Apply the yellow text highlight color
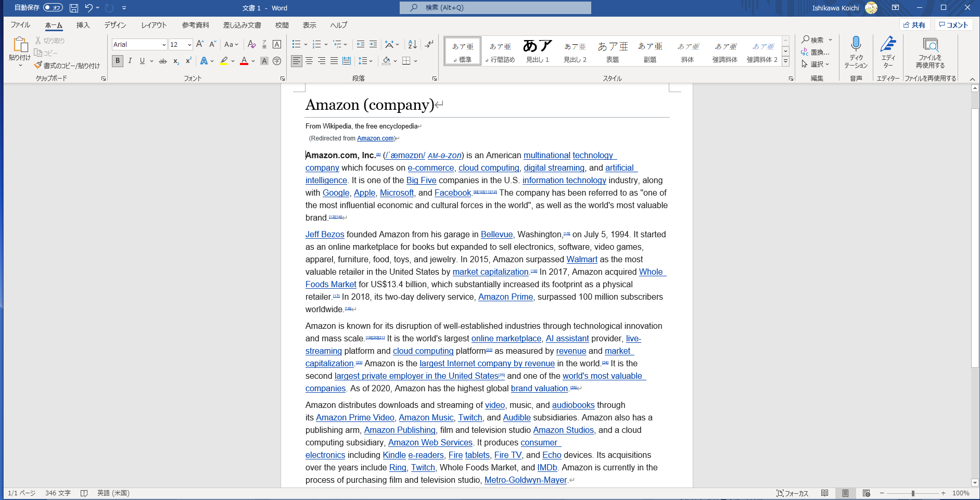980x500 pixels. (224, 61)
